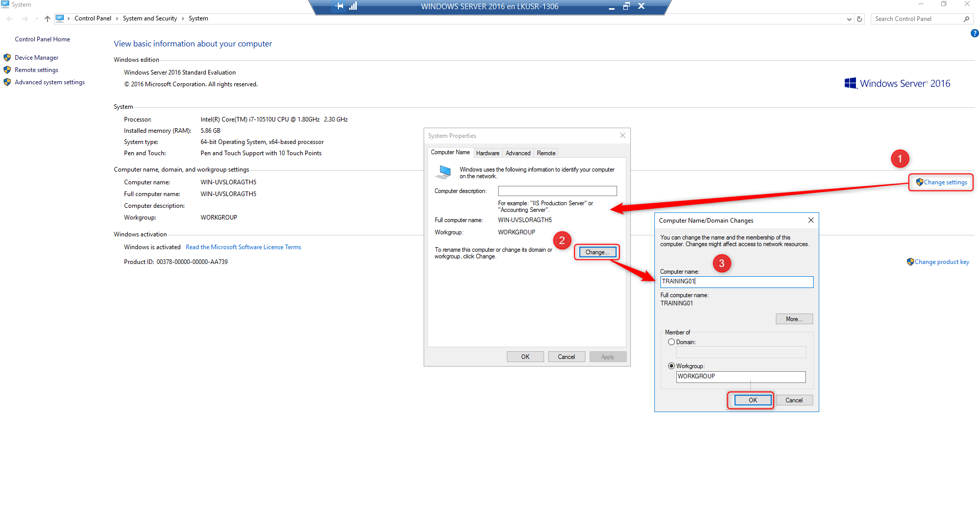Click the pin icon on the remote session bar
Screen dimensions: 980x529
tap(340, 6)
